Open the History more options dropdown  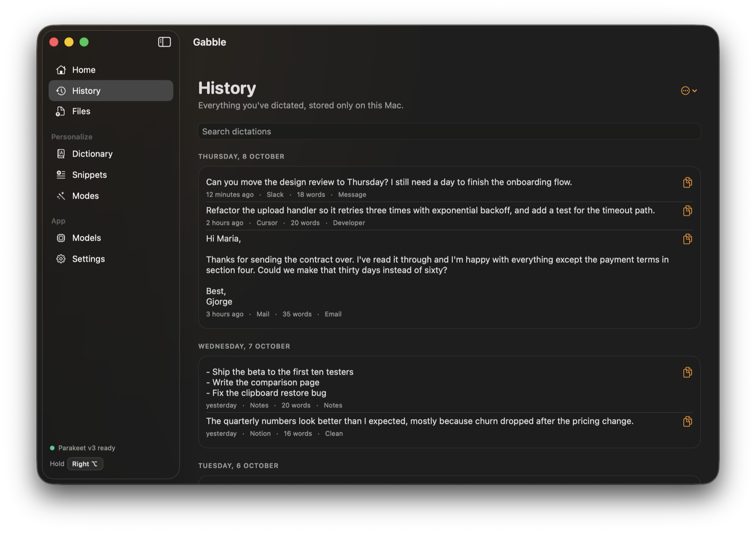point(689,91)
